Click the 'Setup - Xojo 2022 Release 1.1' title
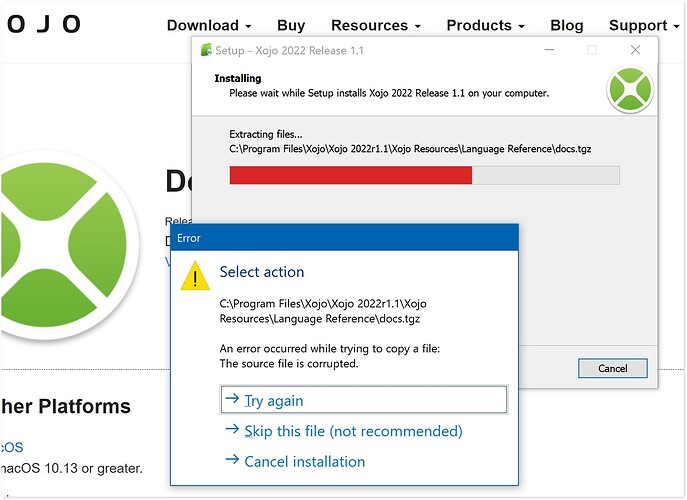The width and height of the screenshot is (687, 500). click(x=289, y=50)
